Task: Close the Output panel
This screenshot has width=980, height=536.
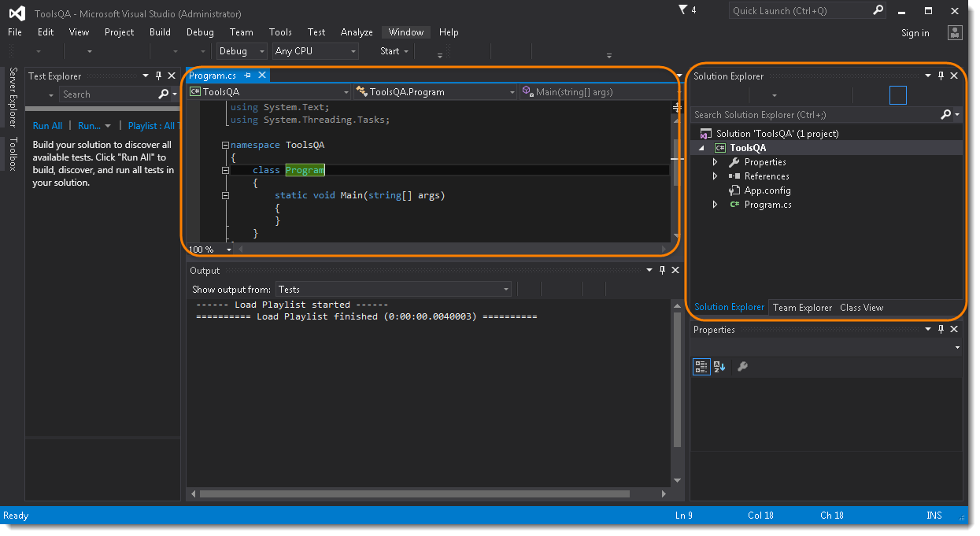Action: click(x=675, y=271)
